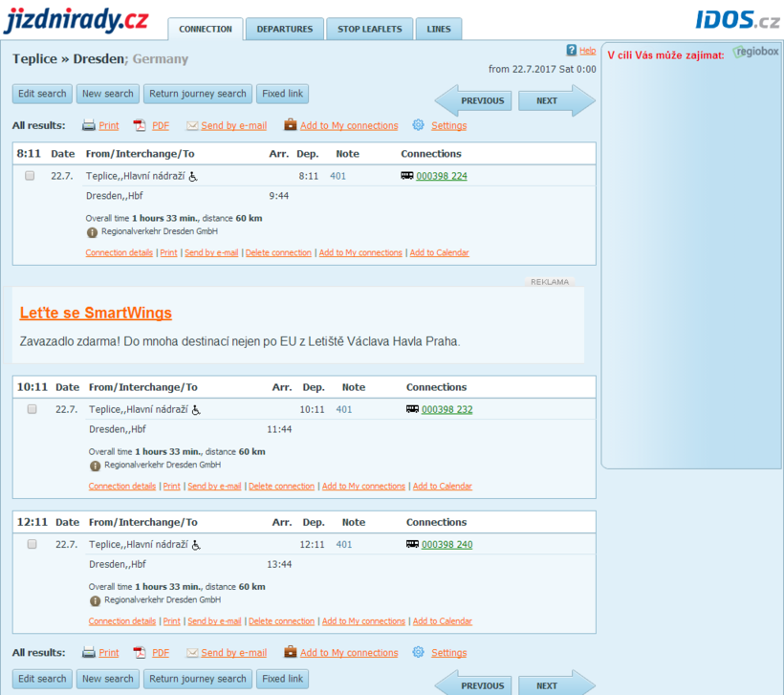784x695 pixels.
Task: Click the top PDF export icon
Action: pos(140,125)
